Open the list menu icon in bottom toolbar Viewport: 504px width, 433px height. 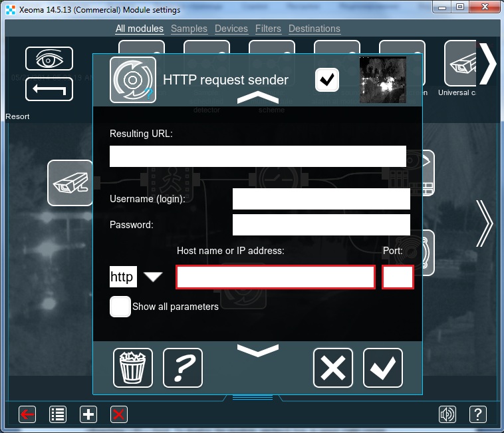(x=58, y=414)
